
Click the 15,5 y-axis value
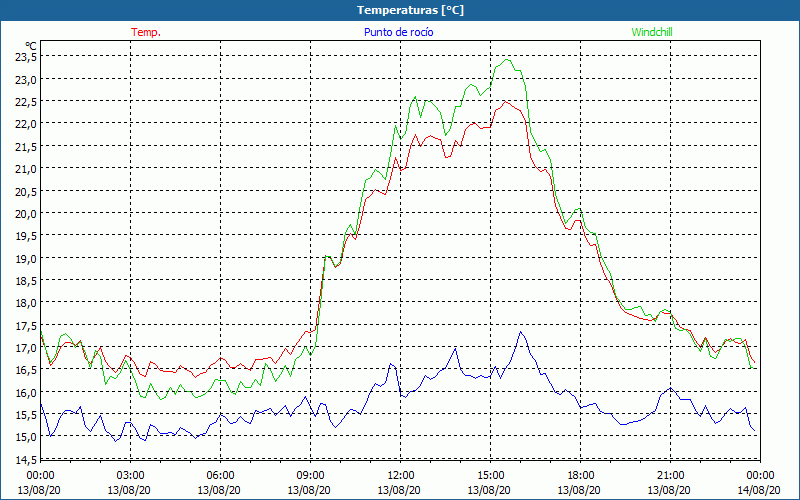pyautogui.click(x=26, y=415)
